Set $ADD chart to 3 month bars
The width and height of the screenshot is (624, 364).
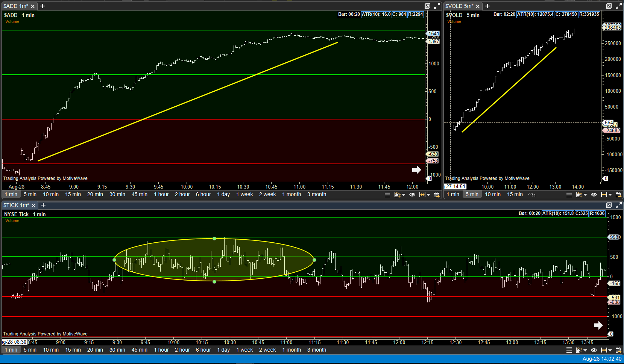coord(317,195)
